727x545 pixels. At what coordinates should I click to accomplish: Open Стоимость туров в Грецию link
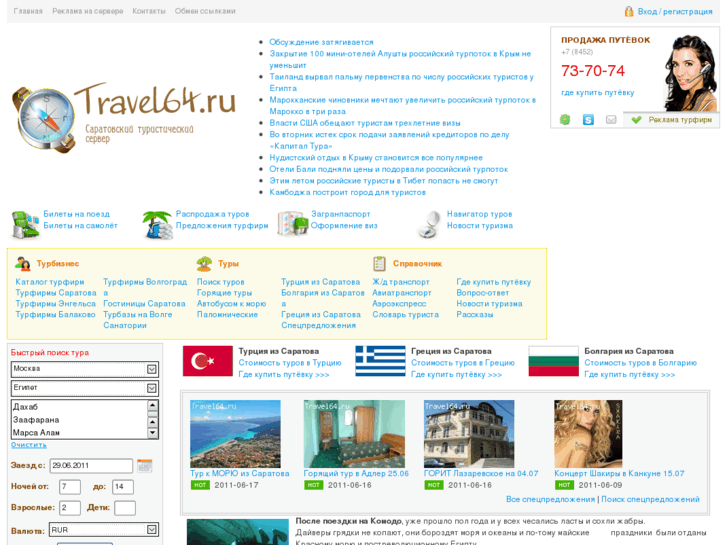463,363
